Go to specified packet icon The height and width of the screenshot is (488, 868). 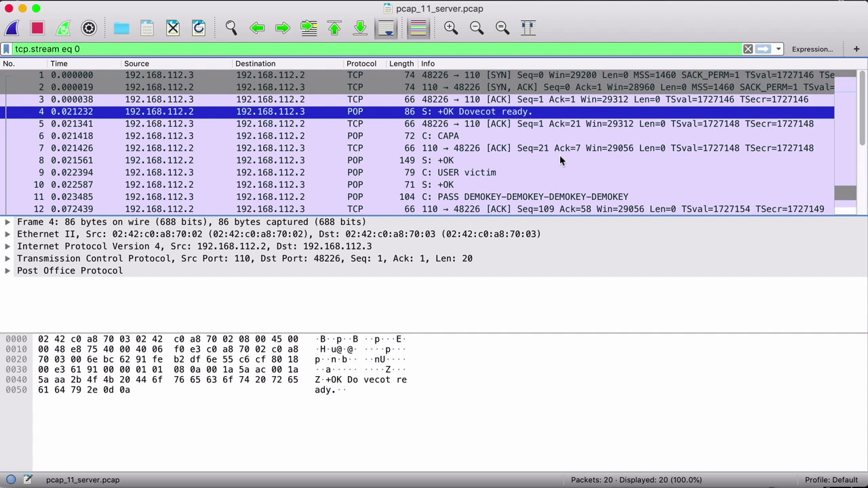309,28
